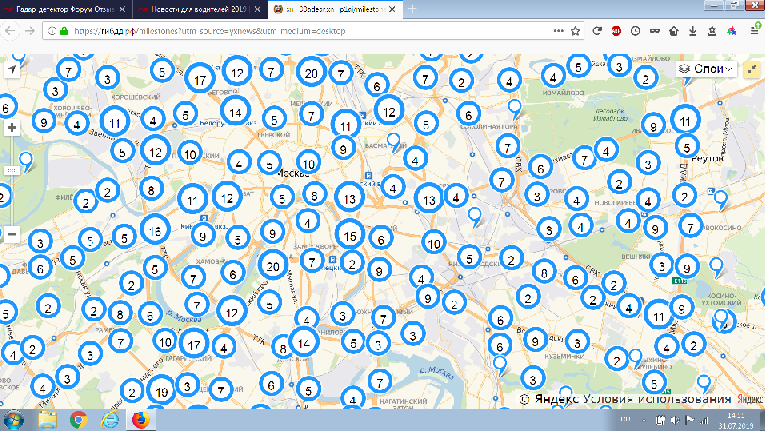Click the taskbar volume speaker icon
Screen dimensions: 765x433
(x=676, y=419)
